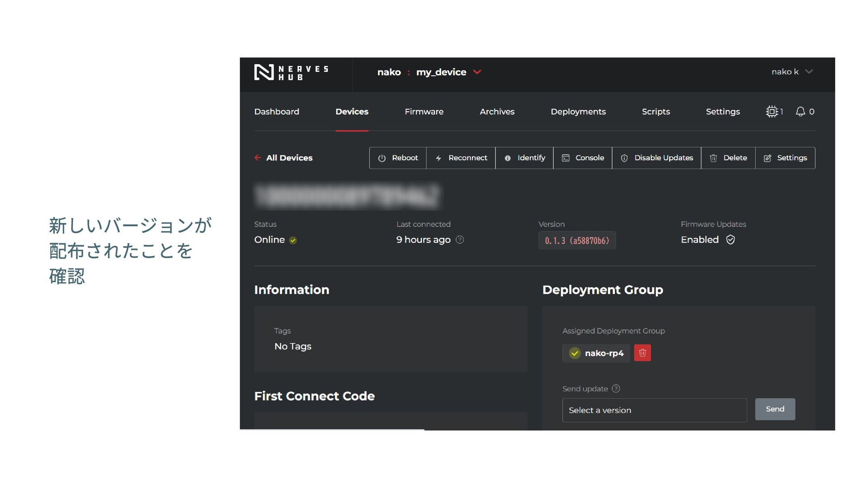Image resolution: width=868 pixels, height=488 pixels.
Task: Click help icon next to Send update
Action: click(x=616, y=389)
